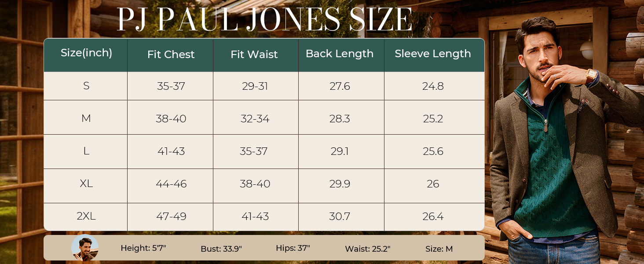Select the S size row label

pyautogui.click(x=86, y=86)
